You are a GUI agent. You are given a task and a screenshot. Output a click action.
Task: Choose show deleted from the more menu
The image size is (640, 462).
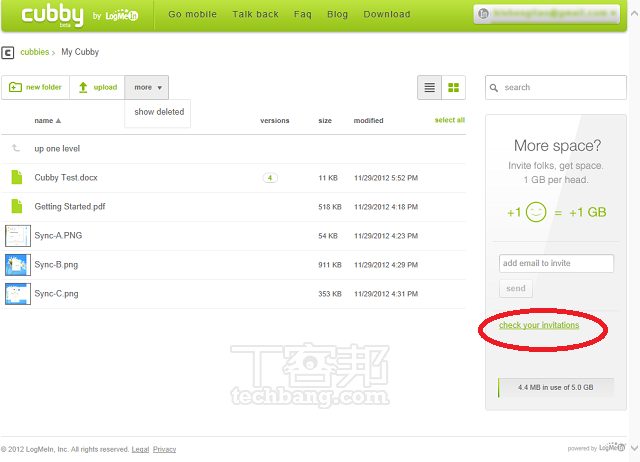point(159,112)
